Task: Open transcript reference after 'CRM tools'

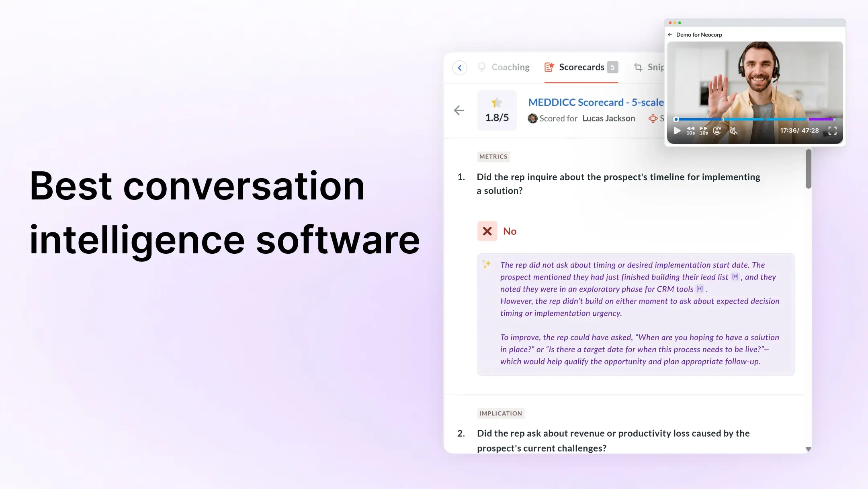Action: tap(700, 289)
